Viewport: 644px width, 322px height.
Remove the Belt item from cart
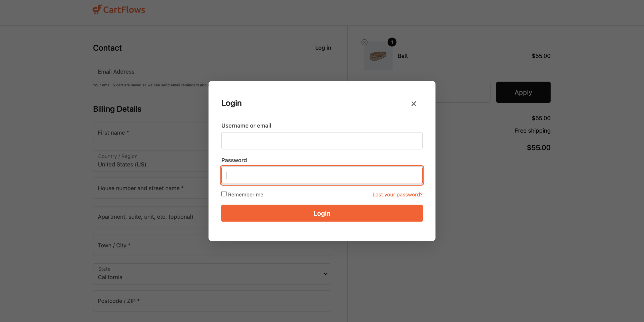(364, 42)
